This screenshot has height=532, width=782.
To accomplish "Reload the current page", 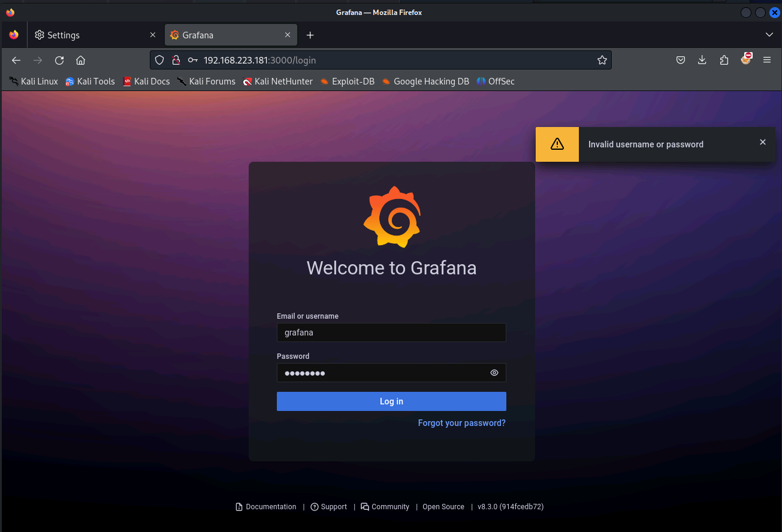I will point(59,61).
